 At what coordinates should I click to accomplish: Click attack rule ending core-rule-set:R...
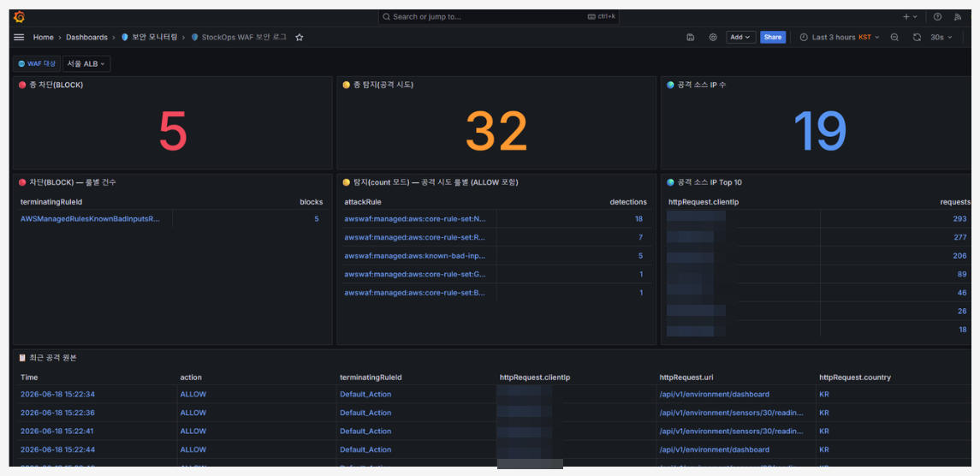[415, 238]
